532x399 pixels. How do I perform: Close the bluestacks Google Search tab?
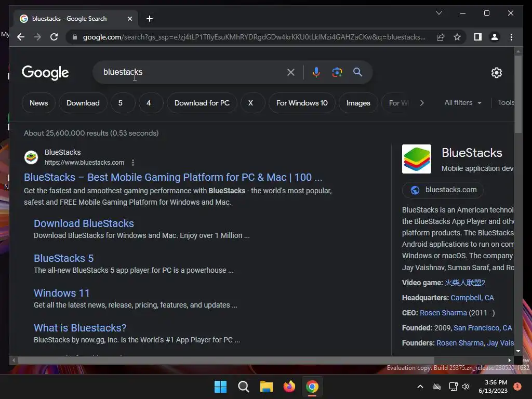click(x=129, y=19)
